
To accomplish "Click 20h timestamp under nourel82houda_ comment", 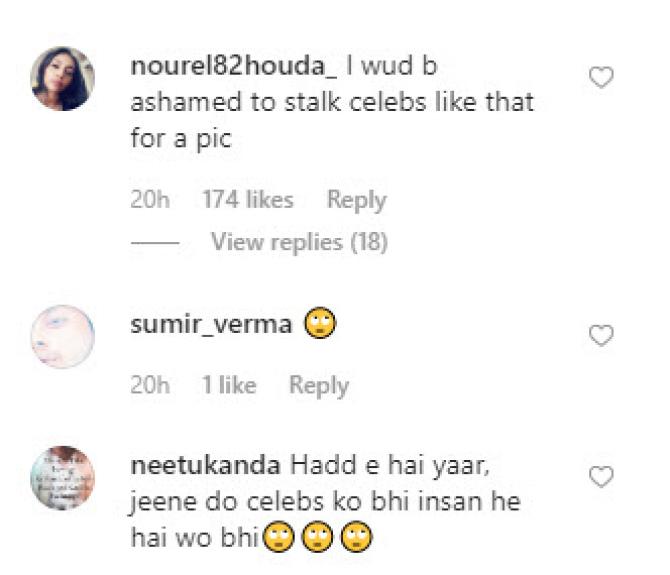I will point(150,199).
